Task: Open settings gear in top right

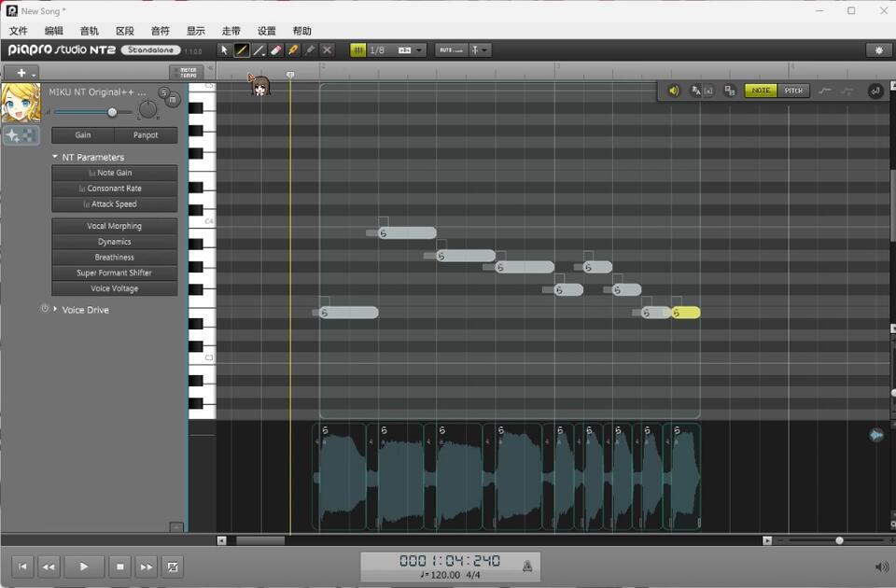Action: click(x=879, y=50)
